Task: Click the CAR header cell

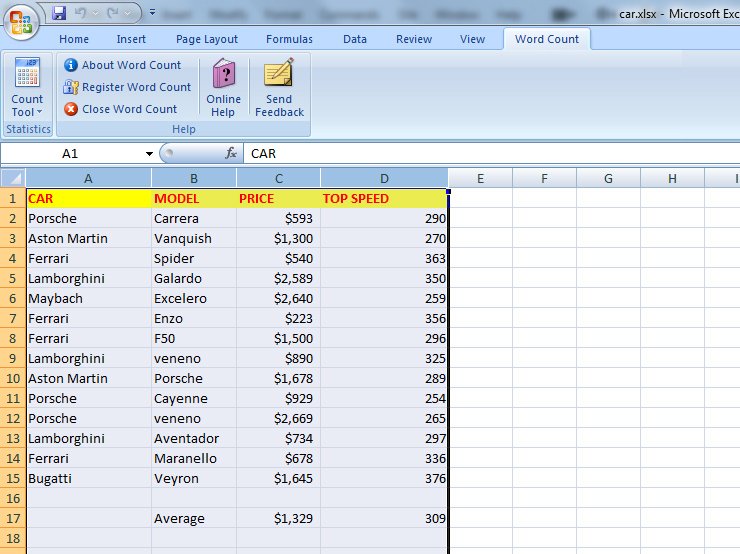Action: (88, 199)
